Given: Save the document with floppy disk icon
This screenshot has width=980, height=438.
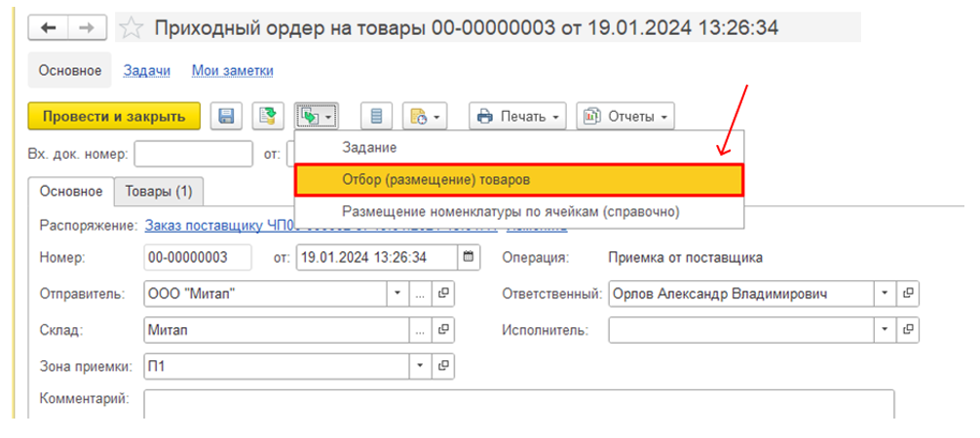Looking at the screenshot, I should pos(226,116).
